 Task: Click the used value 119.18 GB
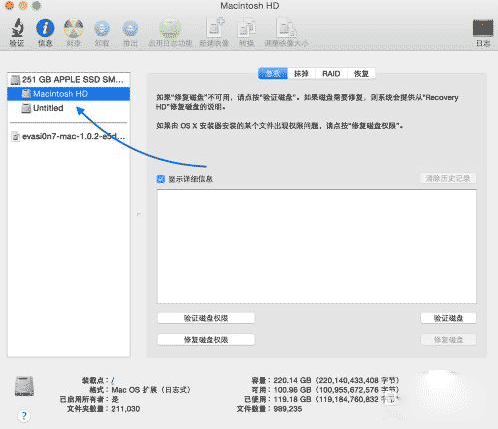click(x=292, y=399)
